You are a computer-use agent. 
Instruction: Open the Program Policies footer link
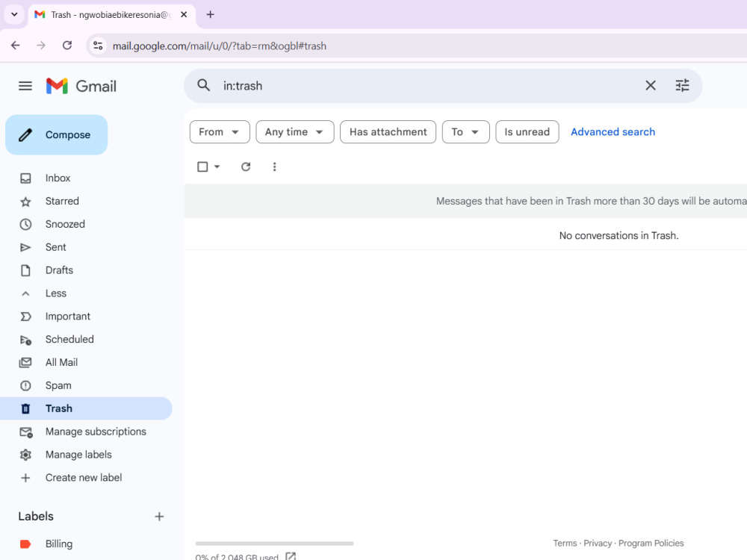(x=651, y=544)
